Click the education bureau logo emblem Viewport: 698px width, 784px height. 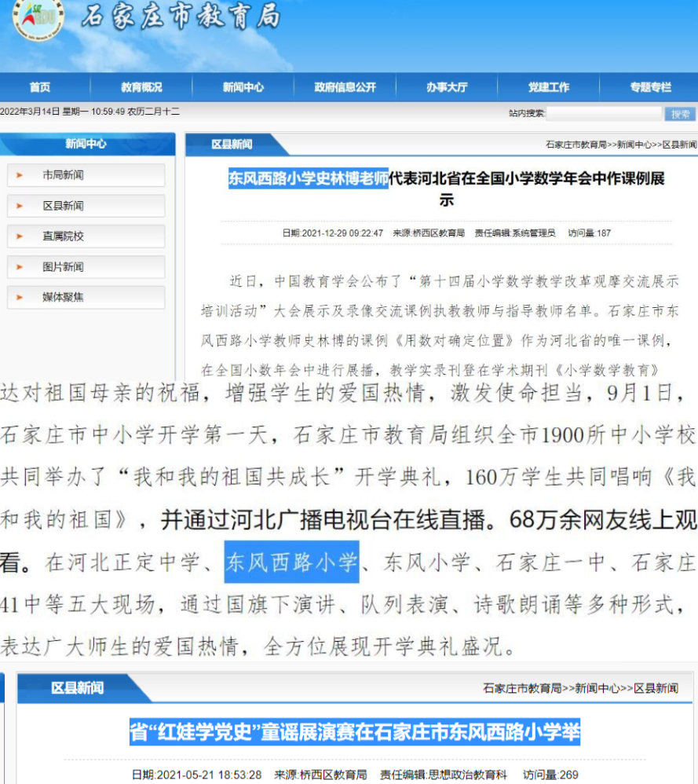click(38, 19)
